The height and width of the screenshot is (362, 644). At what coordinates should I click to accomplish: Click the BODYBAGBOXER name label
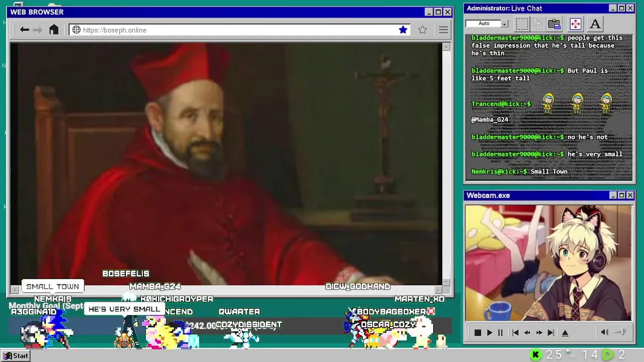coord(391,312)
